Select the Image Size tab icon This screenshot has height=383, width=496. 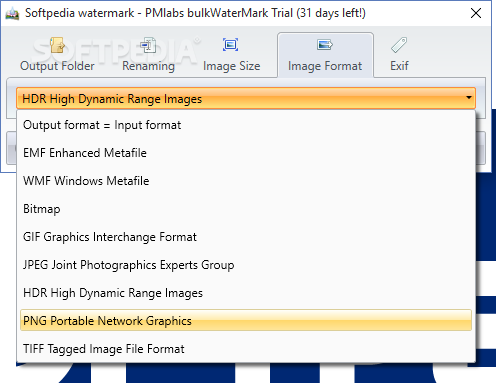click(231, 45)
